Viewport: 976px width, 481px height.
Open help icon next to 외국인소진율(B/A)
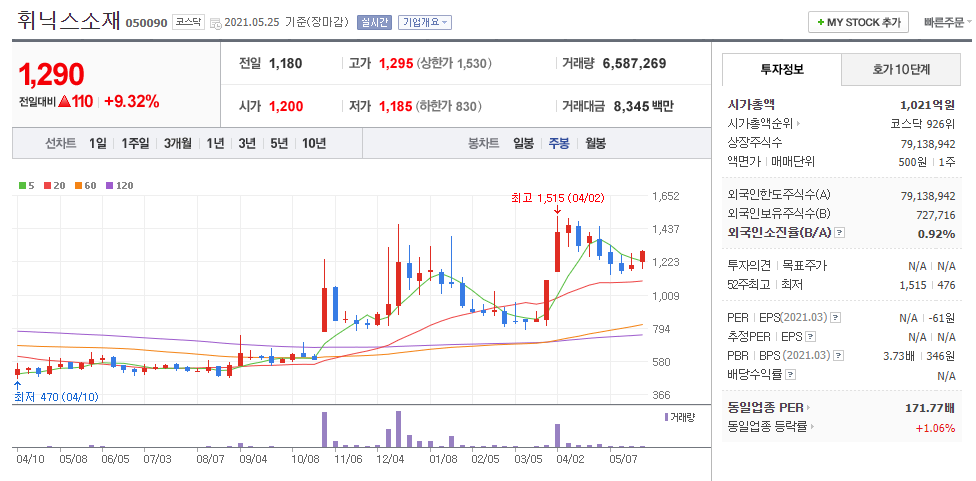[840, 233]
